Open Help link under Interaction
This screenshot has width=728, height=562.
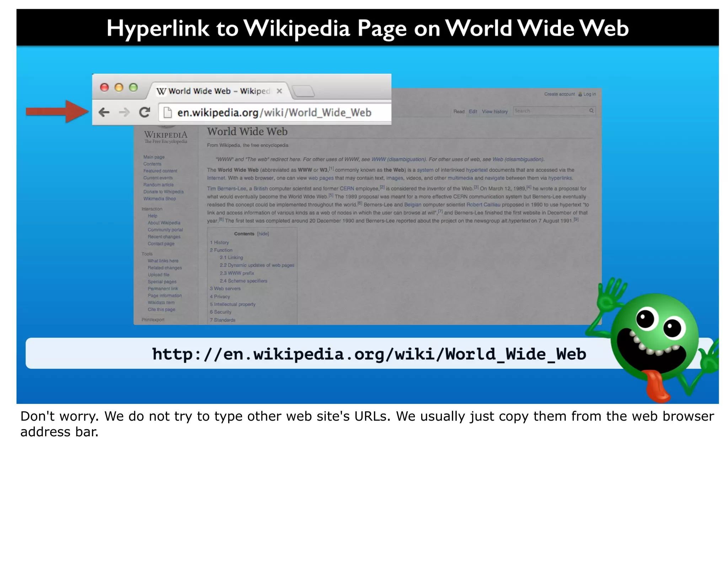[152, 216]
